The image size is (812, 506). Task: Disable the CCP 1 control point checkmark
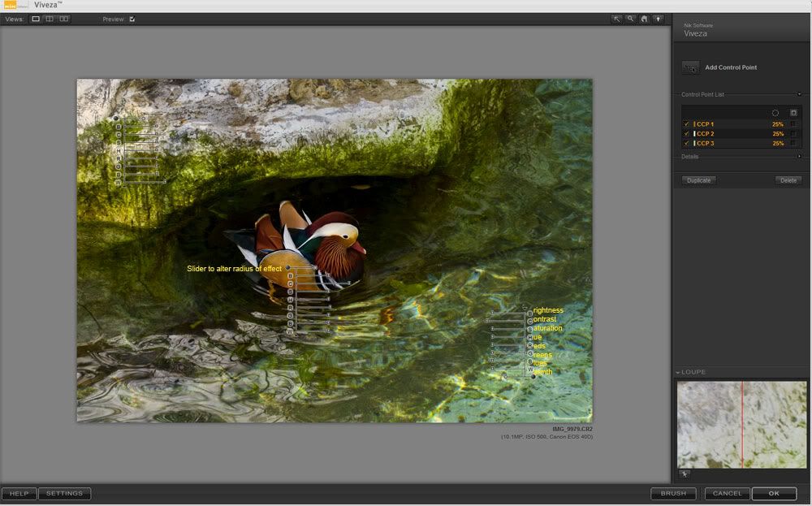tap(686, 124)
